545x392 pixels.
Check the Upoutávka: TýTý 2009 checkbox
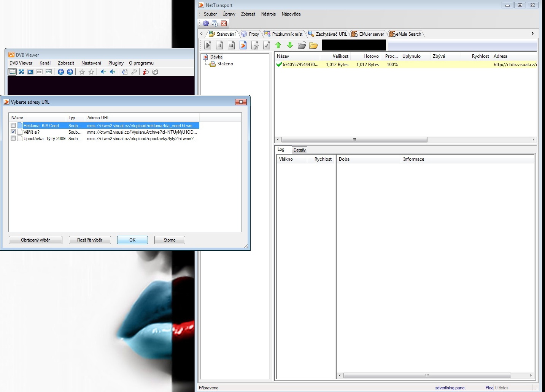point(13,138)
